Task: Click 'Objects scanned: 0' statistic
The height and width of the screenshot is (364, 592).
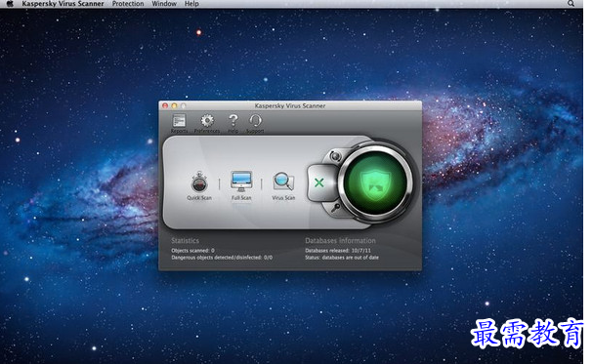Action: (x=192, y=251)
